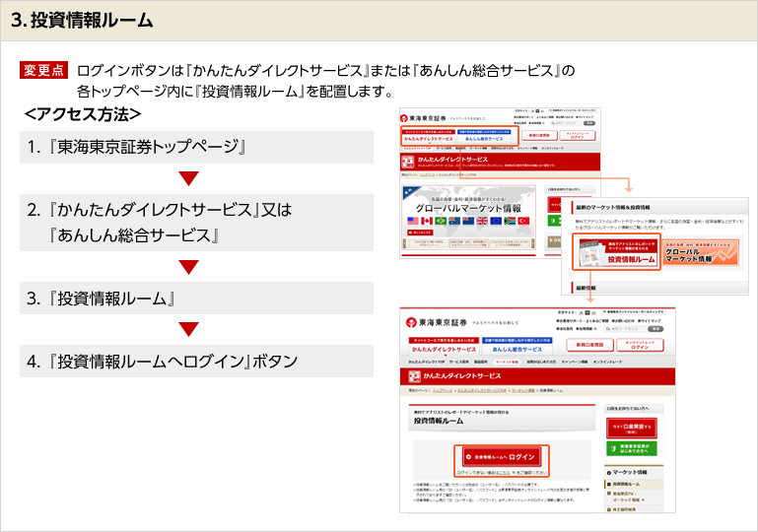Screen dimensions: 758x532
Task: Click the Australia flag icon
Action: tap(454, 221)
